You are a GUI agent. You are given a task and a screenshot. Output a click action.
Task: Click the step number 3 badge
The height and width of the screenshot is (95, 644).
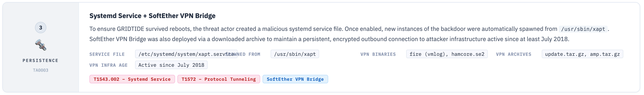coord(40,28)
